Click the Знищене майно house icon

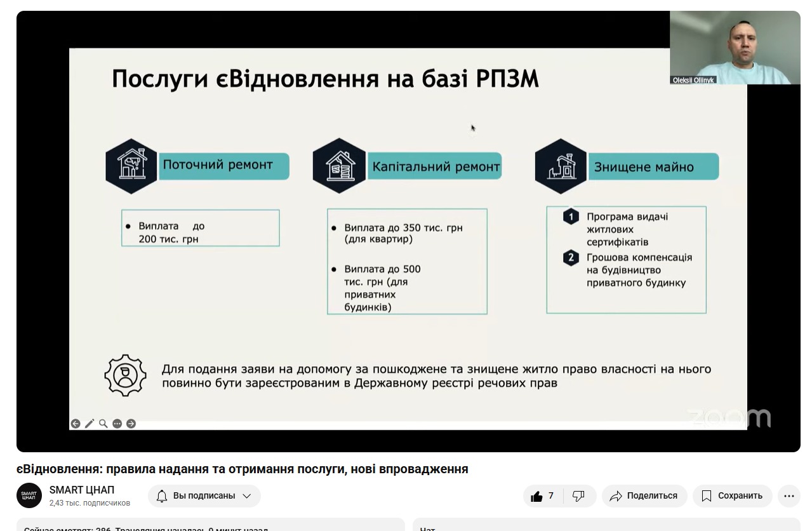(561, 166)
